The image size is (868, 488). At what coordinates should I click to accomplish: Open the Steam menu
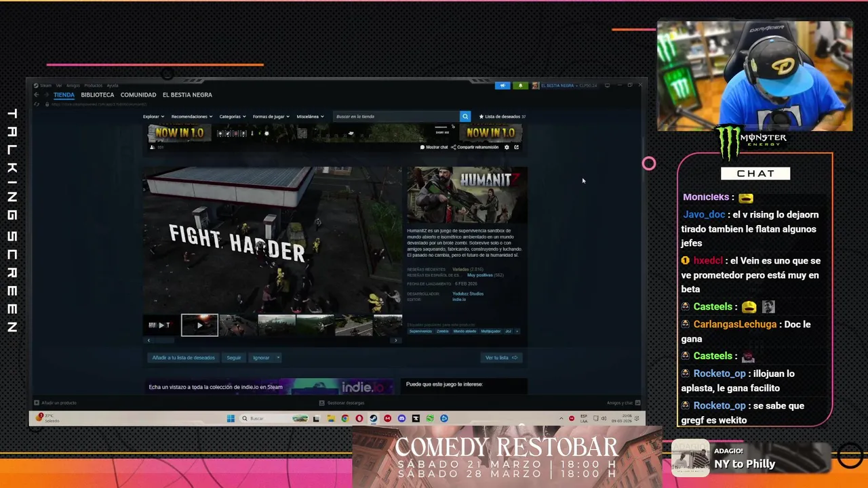pyautogui.click(x=45, y=85)
